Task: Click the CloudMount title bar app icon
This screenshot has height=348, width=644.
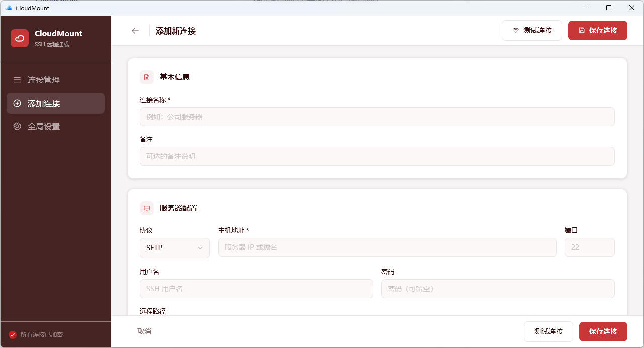Action: (x=9, y=8)
